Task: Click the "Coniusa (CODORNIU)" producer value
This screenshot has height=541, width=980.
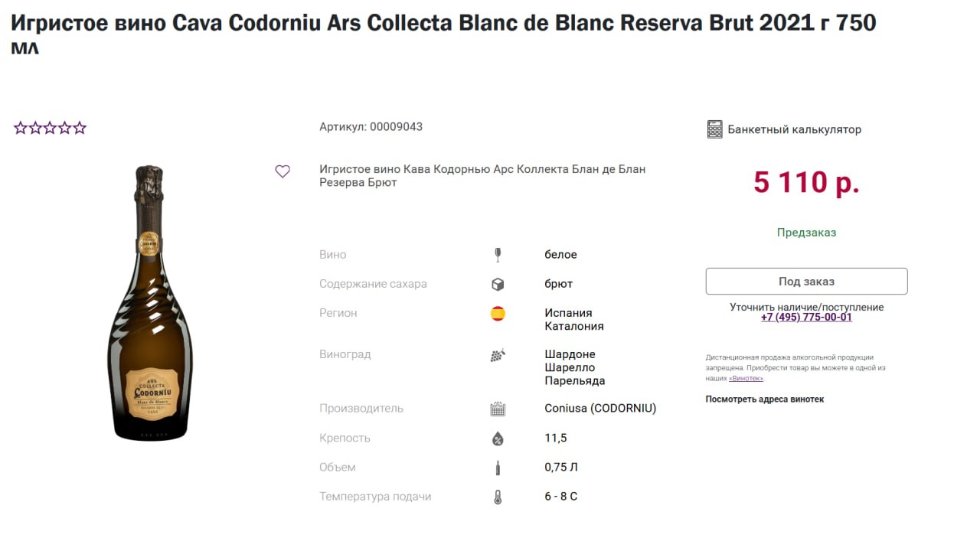Action: tap(600, 409)
